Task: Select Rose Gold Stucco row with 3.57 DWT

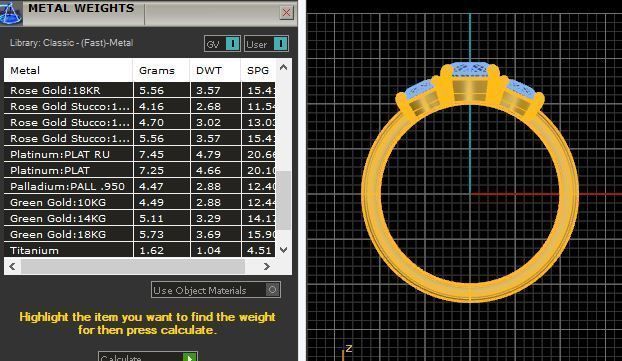Action: (x=140, y=138)
